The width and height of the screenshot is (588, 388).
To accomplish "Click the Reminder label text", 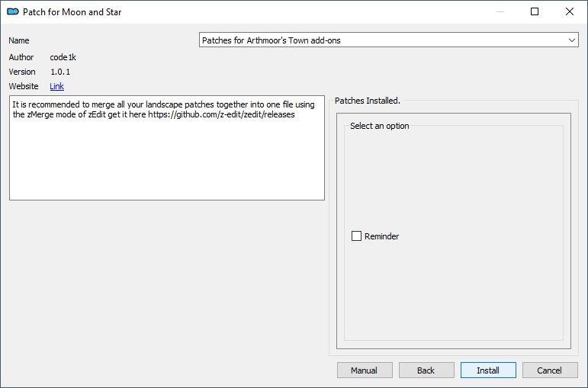I will click(x=381, y=236).
